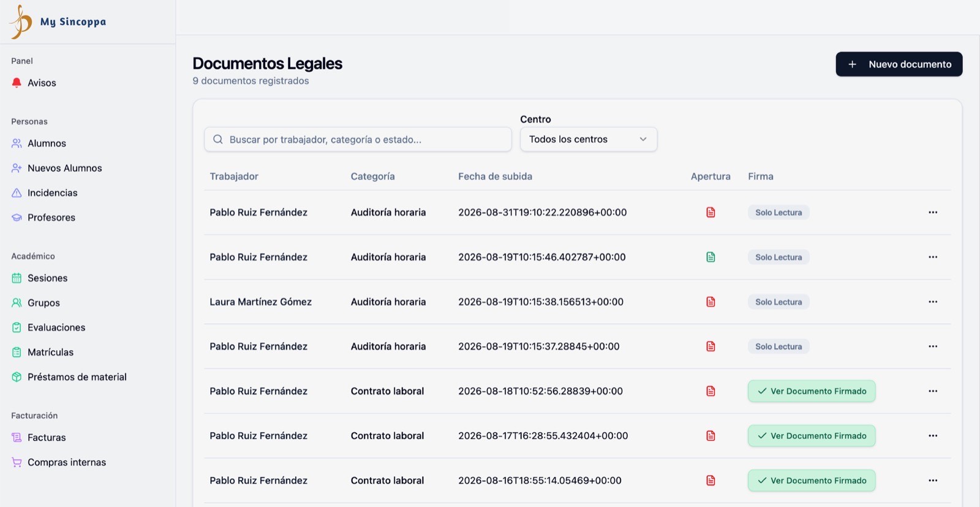980x507 pixels.
Task: Click the red document icon for 2026-08-17 row
Action: pos(710,436)
